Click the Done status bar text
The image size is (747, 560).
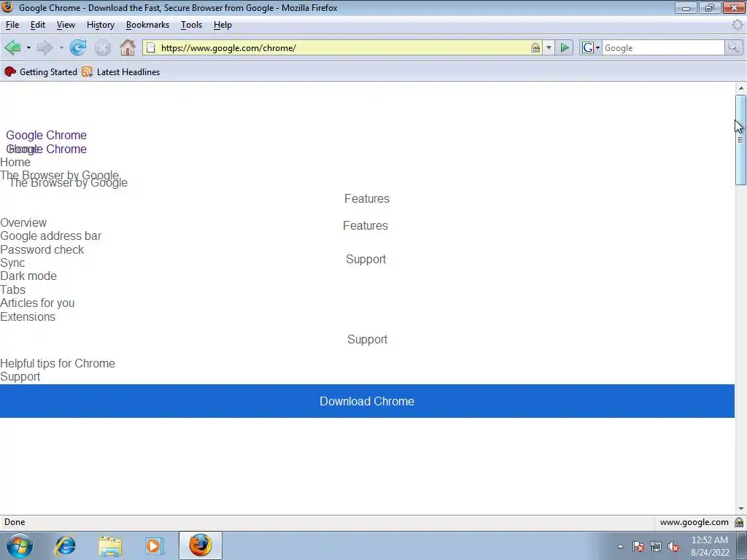point(15,522)
